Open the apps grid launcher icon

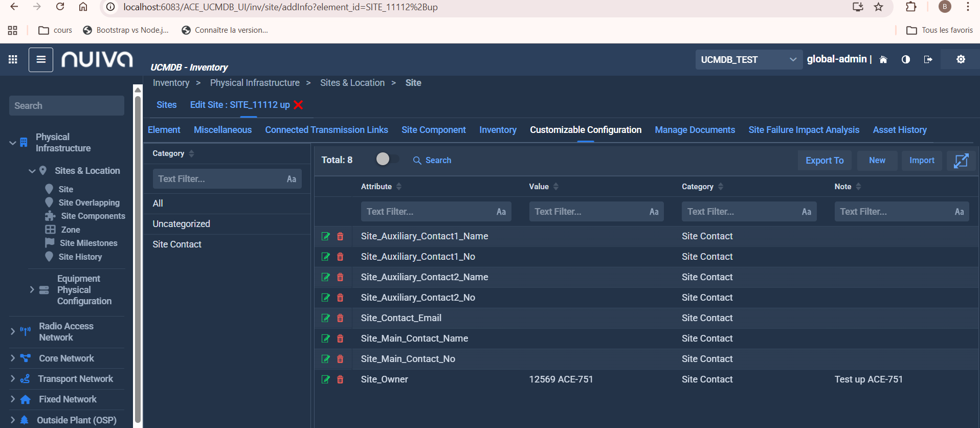[x=13, y=60]
